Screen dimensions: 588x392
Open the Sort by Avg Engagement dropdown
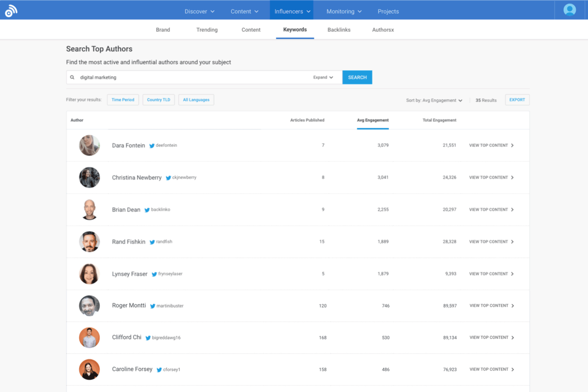pyautogui.click(x=434, y=100)
